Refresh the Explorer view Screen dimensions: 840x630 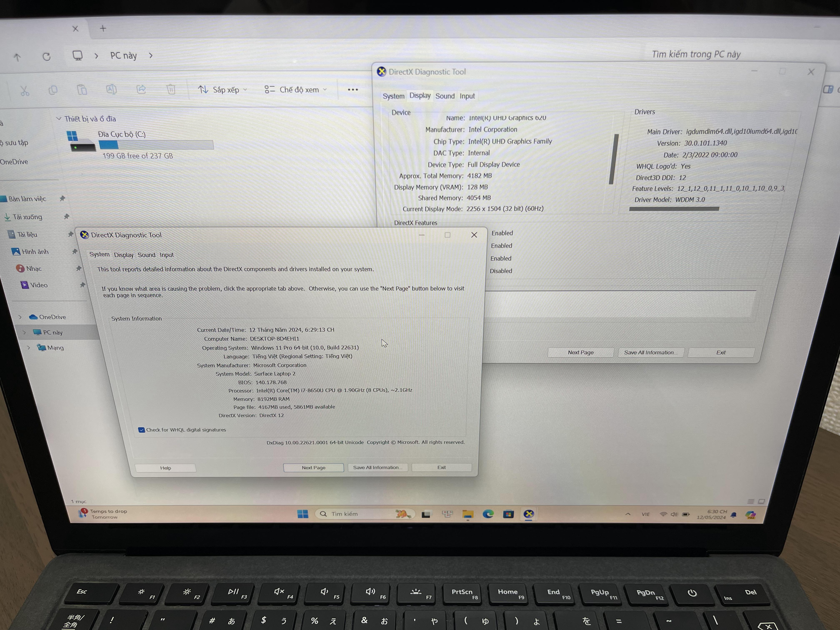[46, 57]
